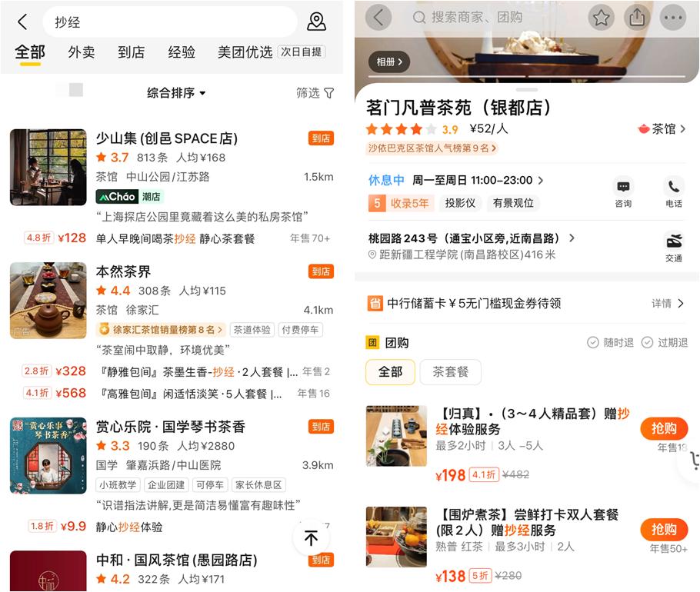Screen dimensions: 700x592
Task: Tap 抢购 for the 归真 ¥198 package
Action: tap(664, 428)
